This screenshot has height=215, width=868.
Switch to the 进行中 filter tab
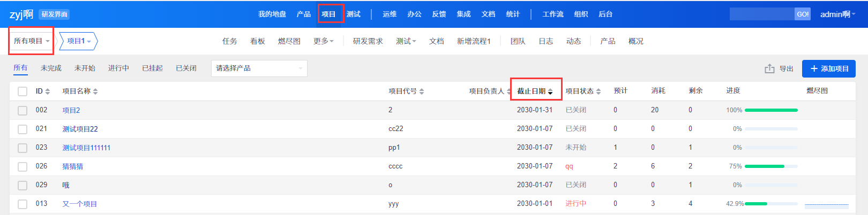(x=118, y=68)
